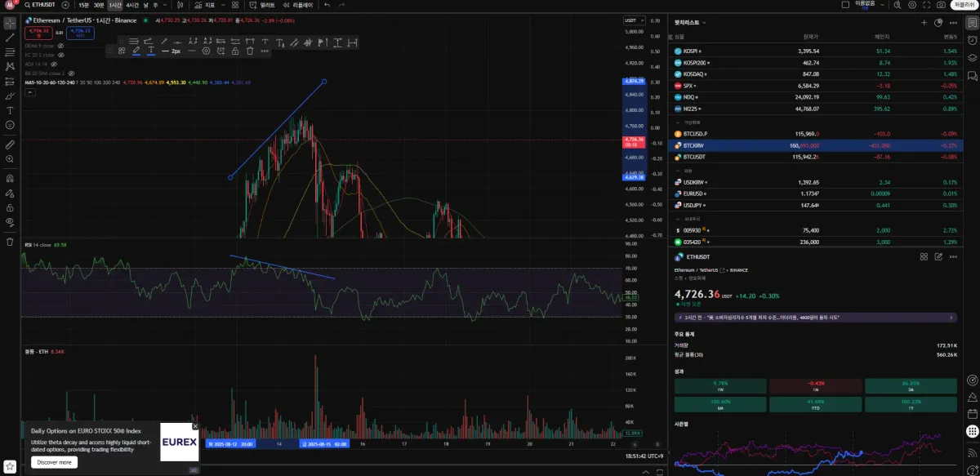Open the alerts panel clock icon

[x=972, y=40]
